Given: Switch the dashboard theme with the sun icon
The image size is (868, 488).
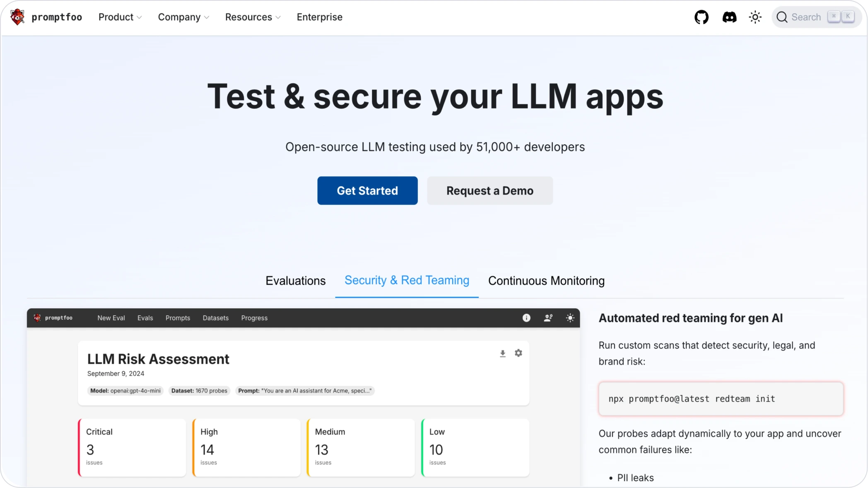Looking at the screenshot, I should click(570, 318).
